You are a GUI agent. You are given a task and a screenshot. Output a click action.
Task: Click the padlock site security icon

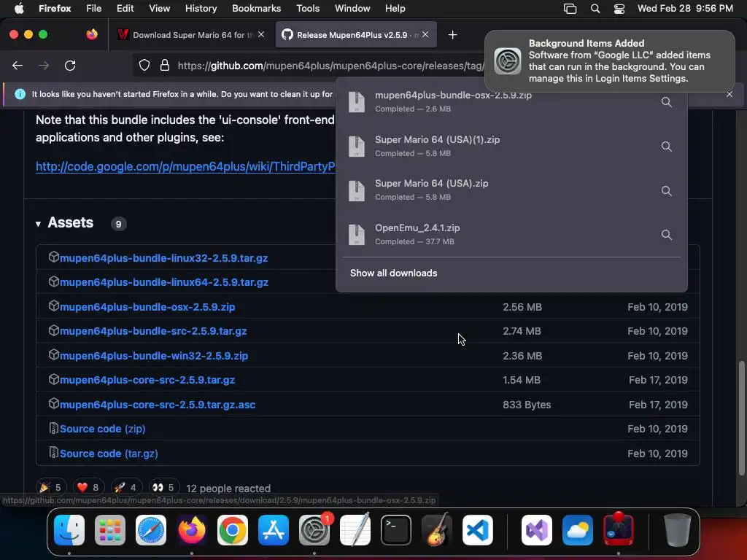click(165, 65)
